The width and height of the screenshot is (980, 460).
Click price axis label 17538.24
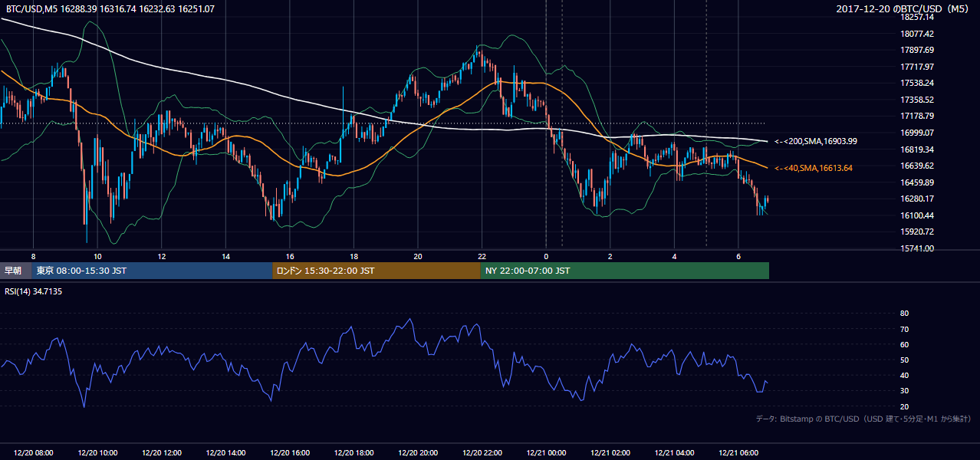coord(917,83)
